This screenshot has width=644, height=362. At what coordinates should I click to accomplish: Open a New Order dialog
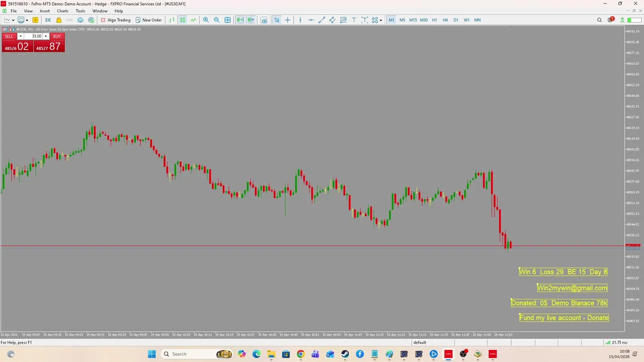pyautogui.click(x=148, y=20)
